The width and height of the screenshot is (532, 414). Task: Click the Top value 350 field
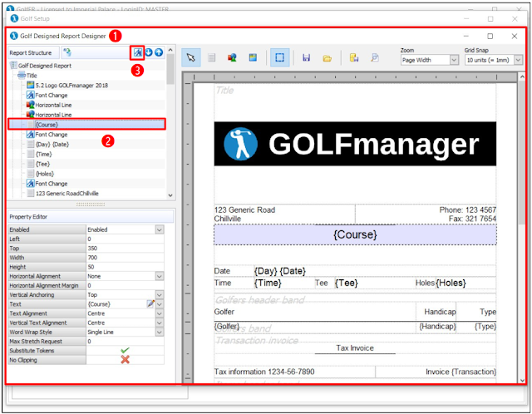click(x=125, y=248)
